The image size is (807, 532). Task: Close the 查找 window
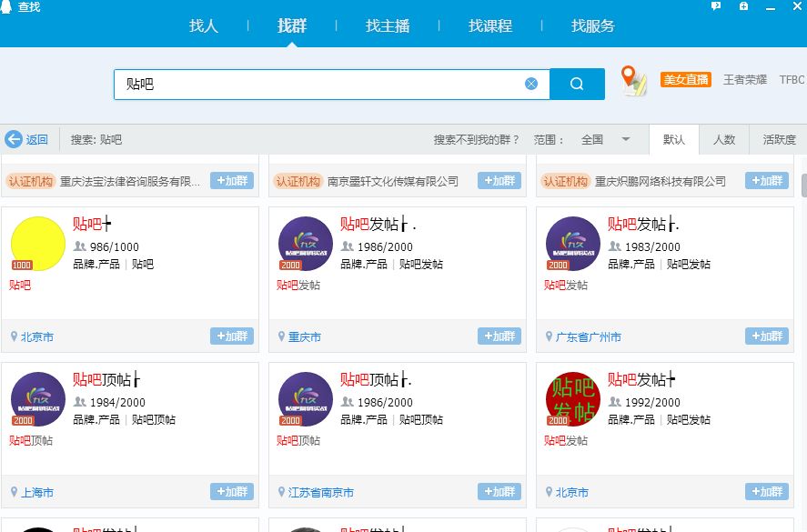797,6
